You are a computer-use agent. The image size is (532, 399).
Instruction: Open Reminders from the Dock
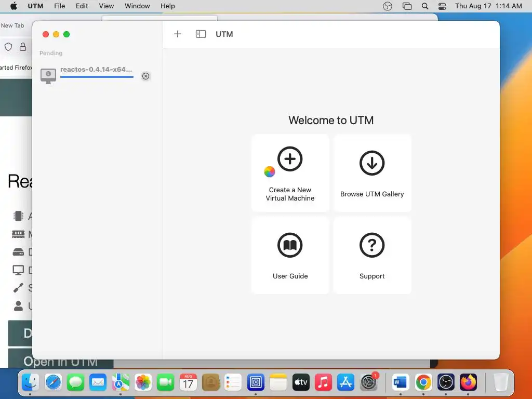(233, 382)
